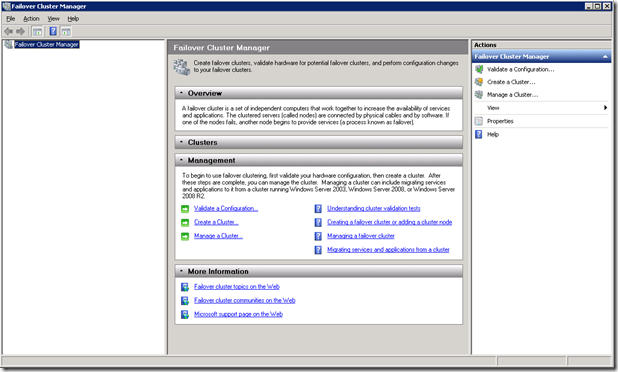Click web icon beside Failover cluster communities link
Image resolution: width=618 pixels, height=372 pixels.
[x=185, y=301]
